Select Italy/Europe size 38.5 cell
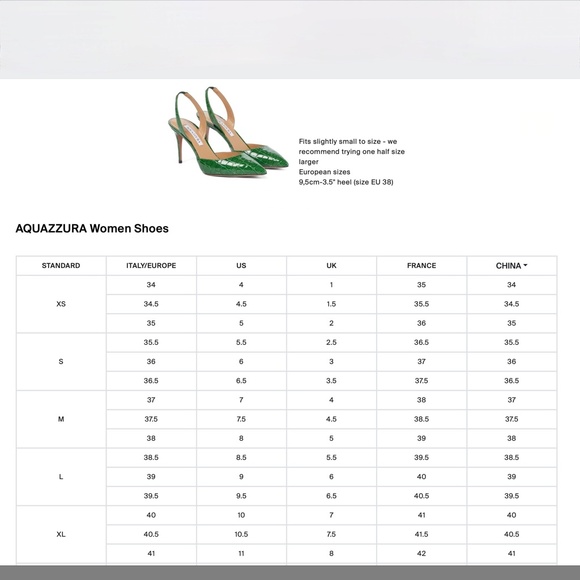 [151, 458]
